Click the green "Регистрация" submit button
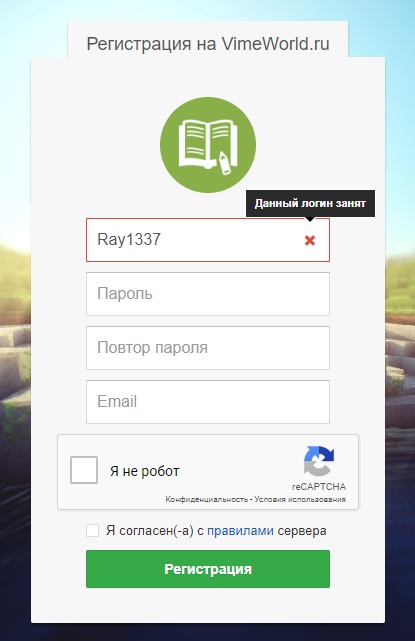Viewport: 415px width, 641px height. point(208,569)
